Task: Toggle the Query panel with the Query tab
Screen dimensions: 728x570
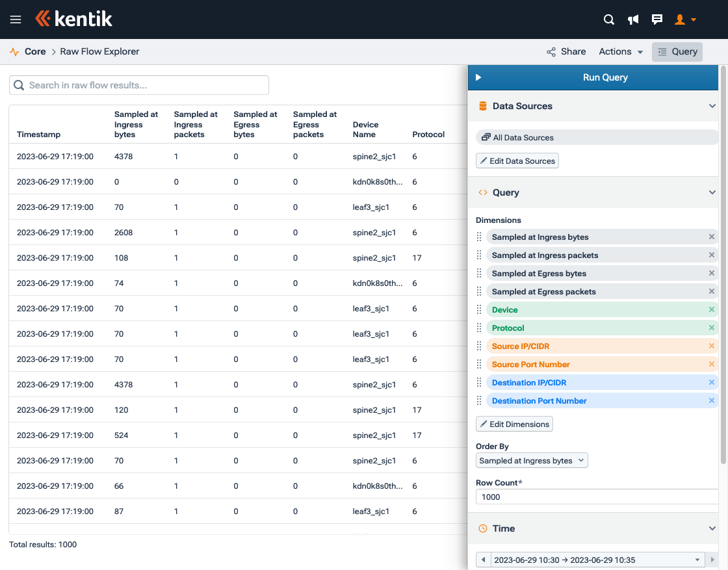Action: (677, 51)
